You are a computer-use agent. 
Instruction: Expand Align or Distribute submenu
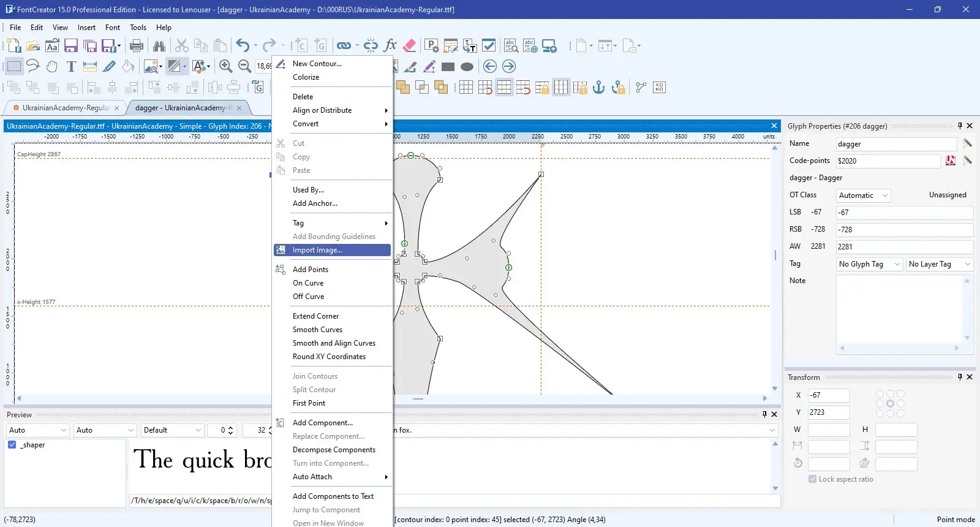[x=332, y=110]
